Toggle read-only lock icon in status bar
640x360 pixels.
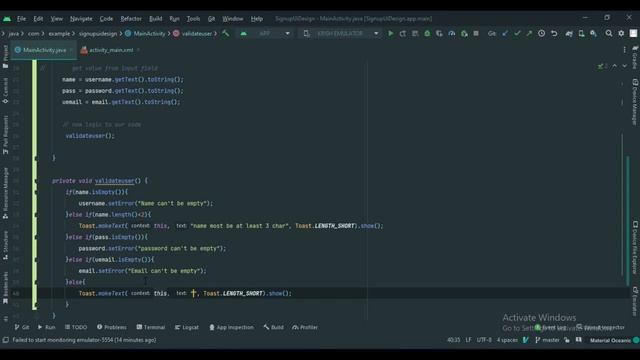567,340
